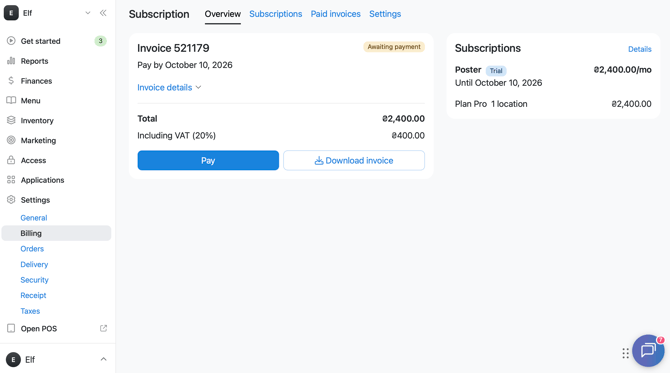
Task: Click the Elf account avatar at top
Action: [11, 13]
